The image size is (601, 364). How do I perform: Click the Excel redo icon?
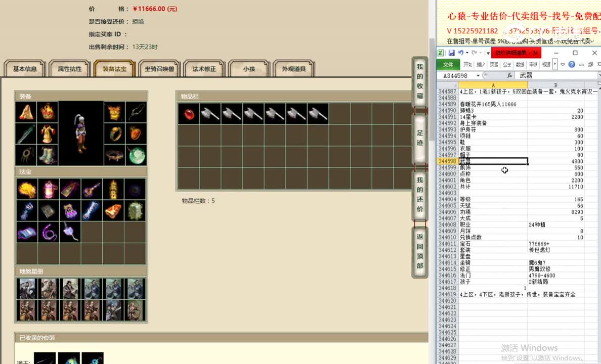(474, 53)
